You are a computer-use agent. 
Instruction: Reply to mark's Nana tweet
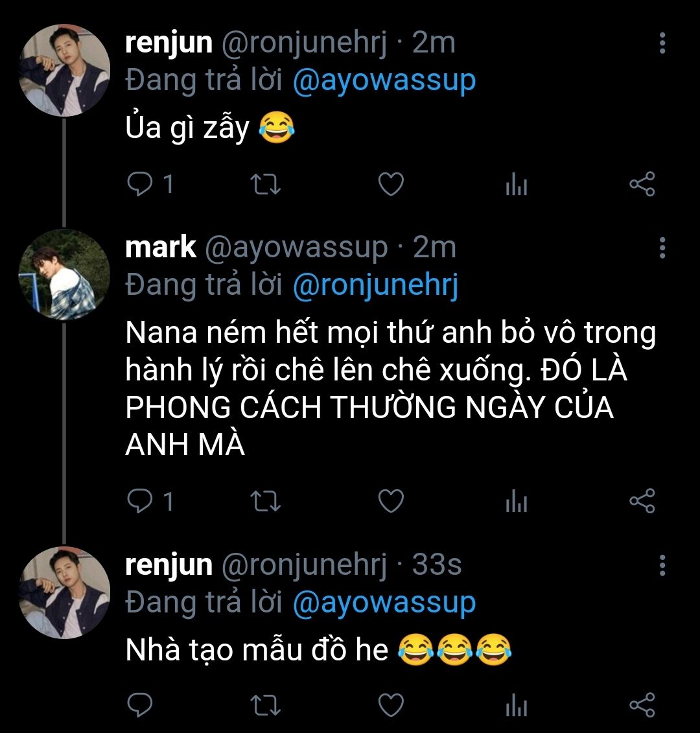tap(138, 501)
